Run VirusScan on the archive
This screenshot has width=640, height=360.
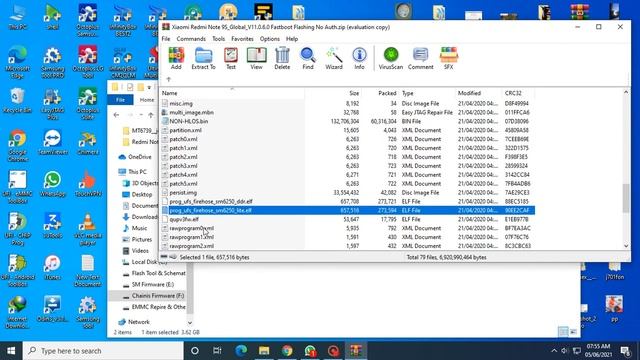point(391,58)
